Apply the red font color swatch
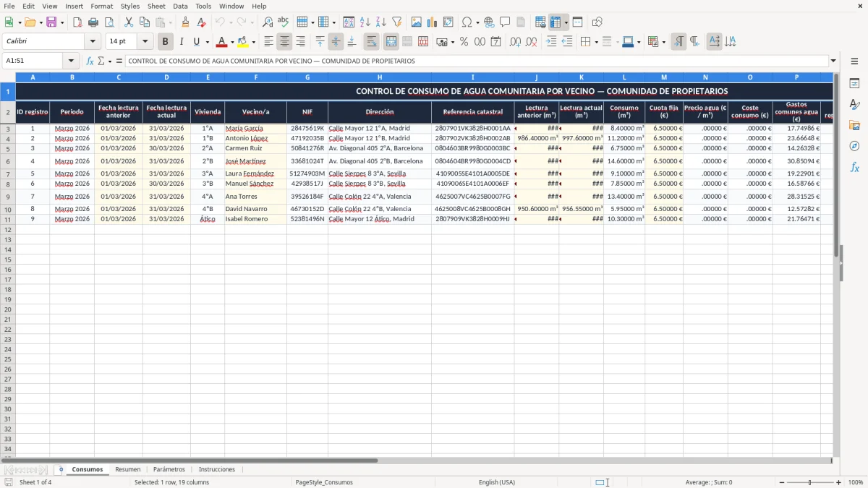The image size is (868, 488). (x=222, y=42)
